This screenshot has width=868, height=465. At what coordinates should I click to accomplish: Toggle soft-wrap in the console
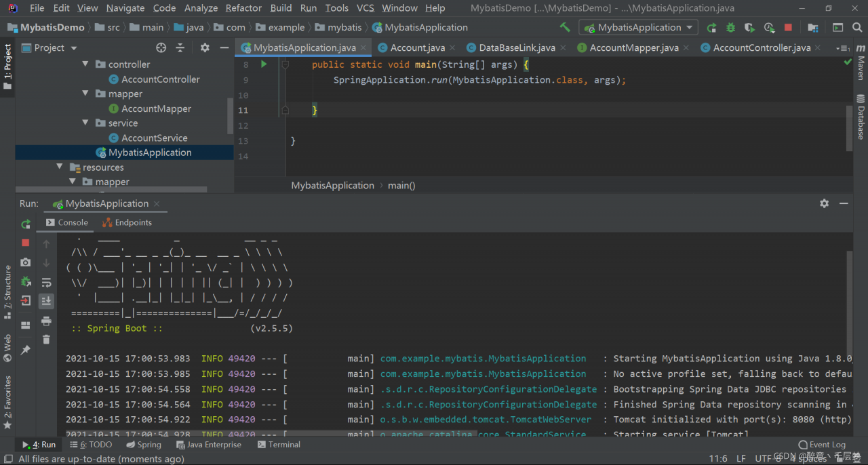(46, 282)
